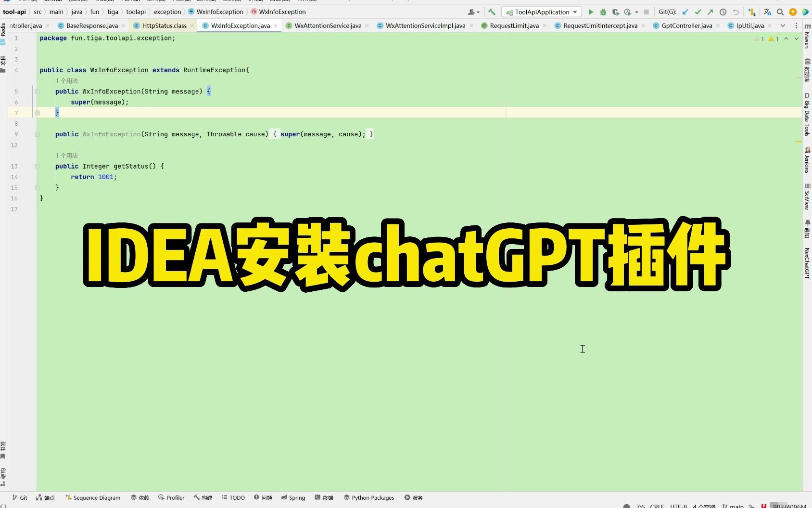Image resolution: width=812 pixels, height=508 pixels.
Task: Fold the constructor at line 5
Action: pyautogui.click(x=37, y=91)
